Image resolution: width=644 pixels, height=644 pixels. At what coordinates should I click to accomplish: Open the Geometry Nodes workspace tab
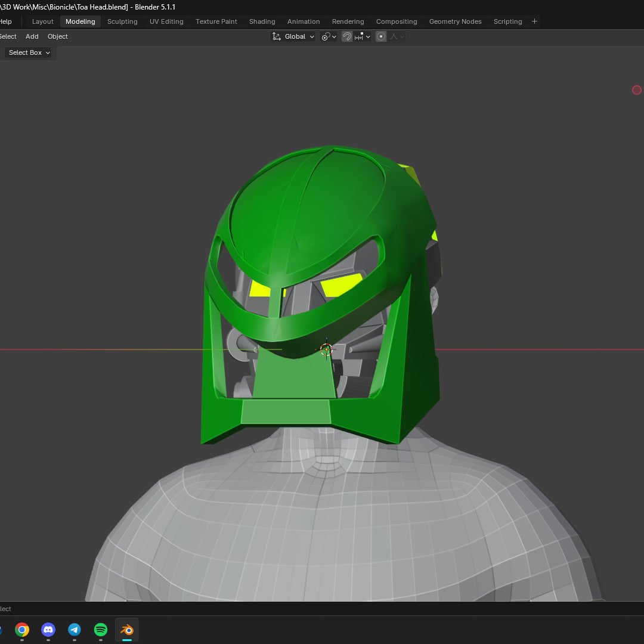(x=455, y=21)
